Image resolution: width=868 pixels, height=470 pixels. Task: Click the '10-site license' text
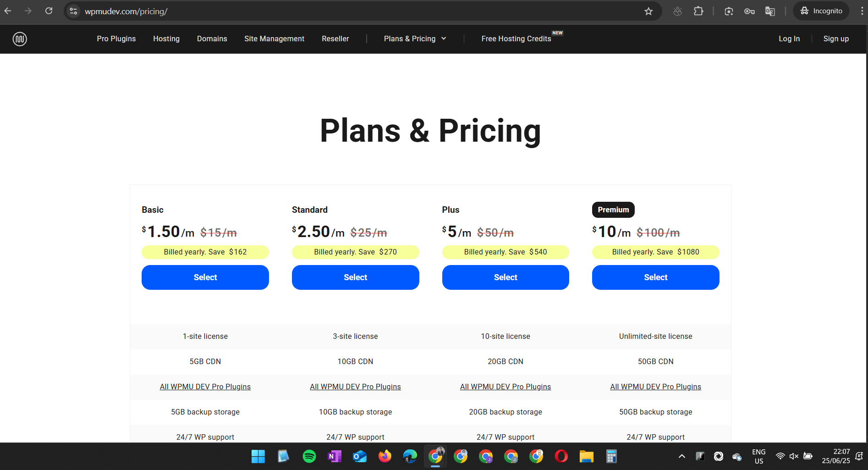[505, 337]
